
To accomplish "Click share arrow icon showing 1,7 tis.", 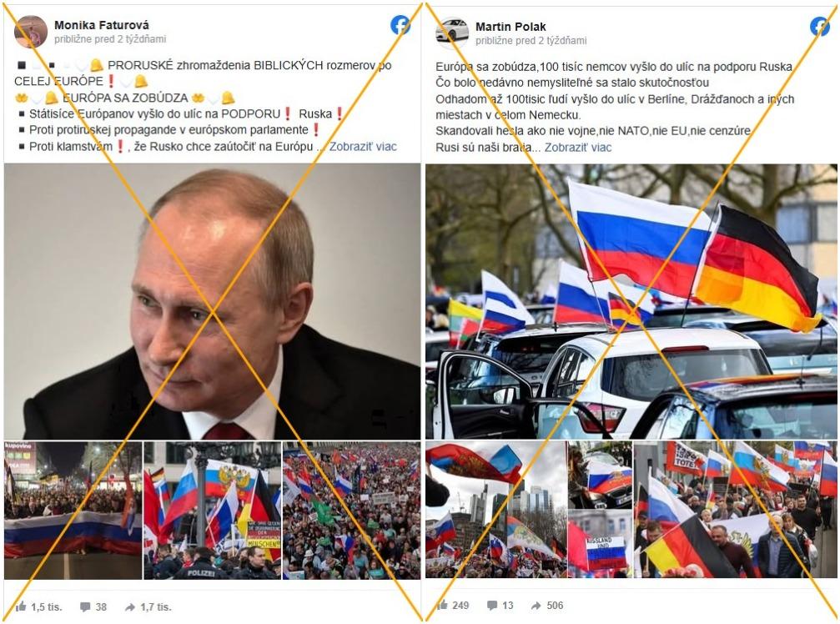I will pos(129,606).
